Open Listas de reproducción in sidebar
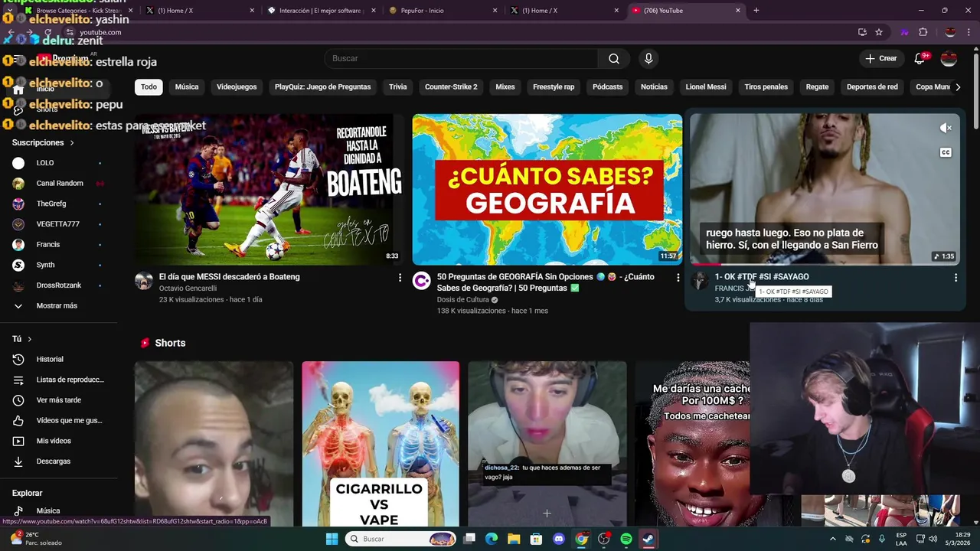 point(59,380)
